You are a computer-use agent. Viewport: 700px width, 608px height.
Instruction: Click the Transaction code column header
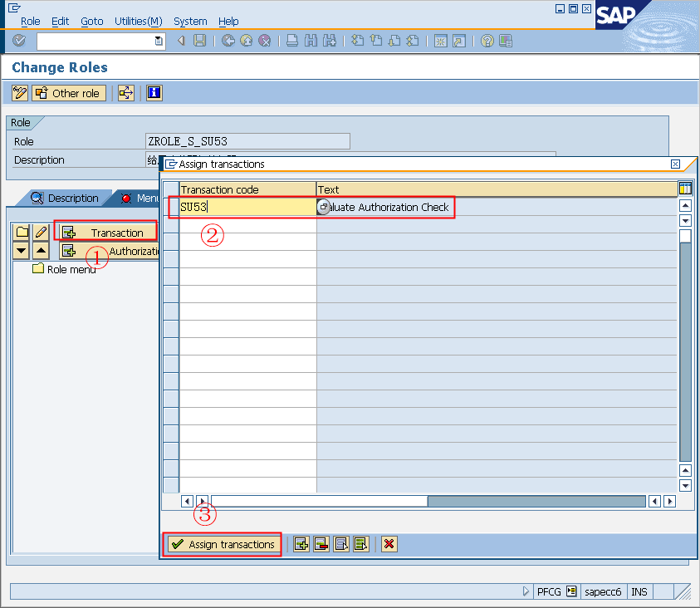pyautogui.click(x=247, y=189)
